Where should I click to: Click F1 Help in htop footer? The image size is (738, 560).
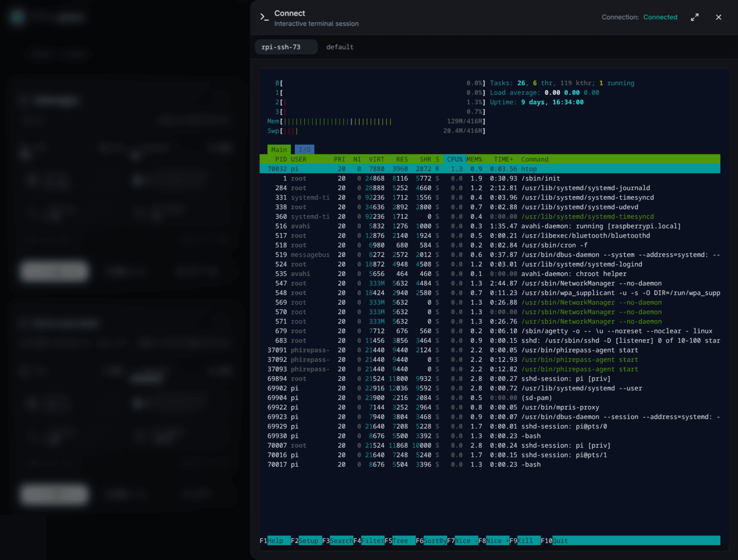click(275, 541)
